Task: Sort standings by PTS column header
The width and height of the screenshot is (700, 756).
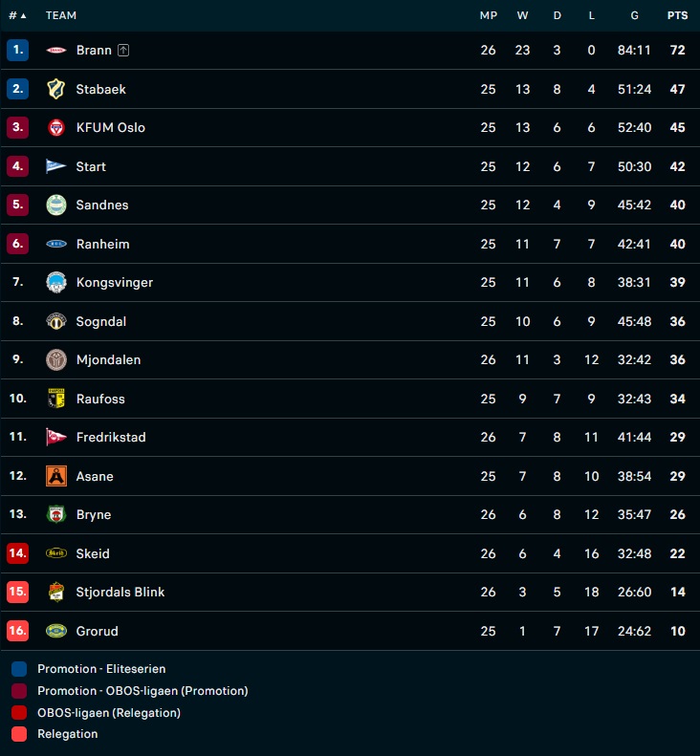Action: [677, 15]
